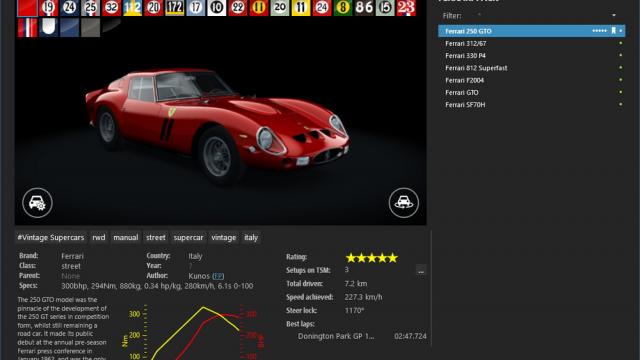Select the yellow number 11 skin
The height and width of the screenshot is (360, 640).
[x=301, y=8]
